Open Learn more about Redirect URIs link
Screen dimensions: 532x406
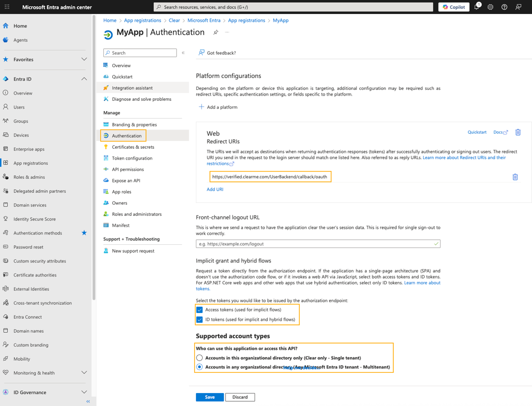(464, 158)
